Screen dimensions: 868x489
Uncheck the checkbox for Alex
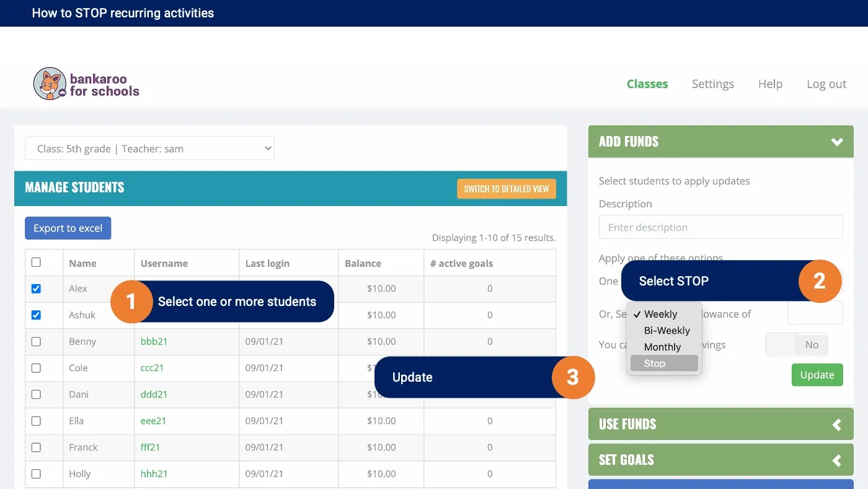tap(36, 289)
